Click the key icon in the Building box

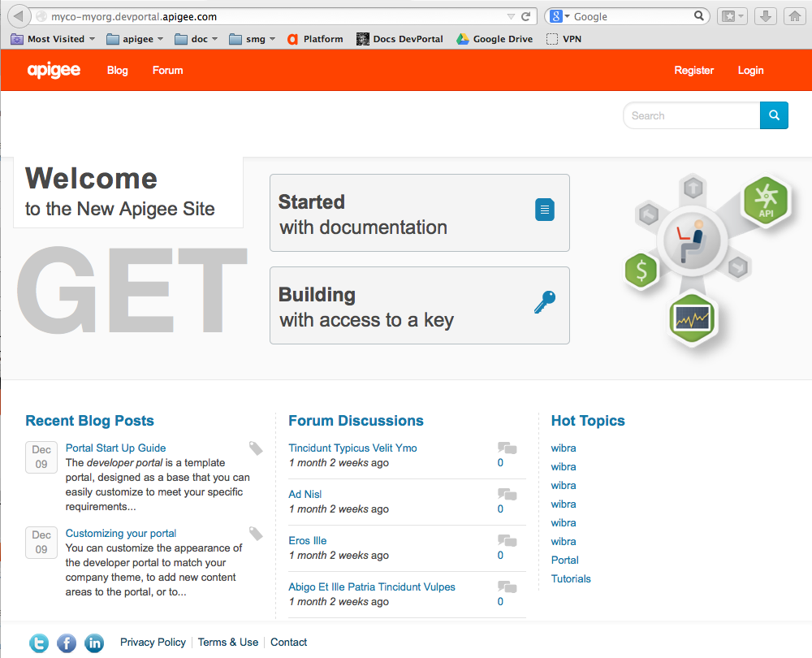pyautogui.click(x=544, y=302)
